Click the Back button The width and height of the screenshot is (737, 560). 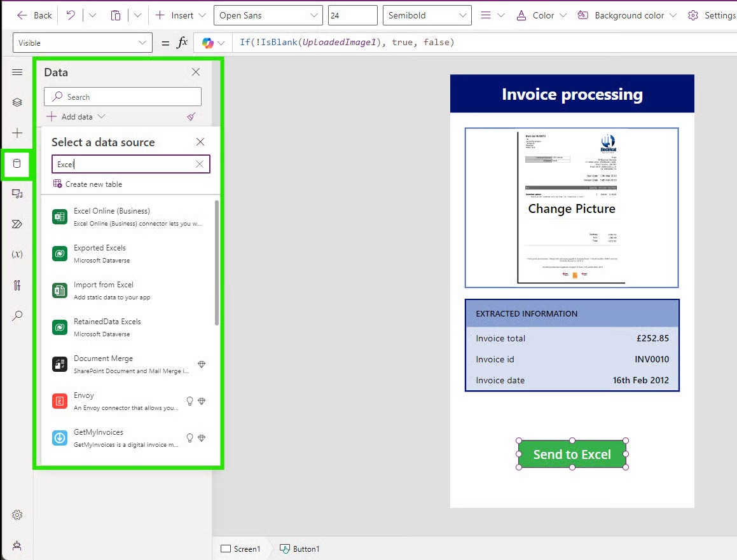click(34, 15)
